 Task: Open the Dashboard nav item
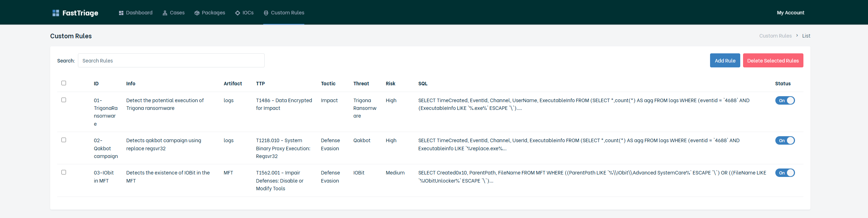(x=136, y=13)
